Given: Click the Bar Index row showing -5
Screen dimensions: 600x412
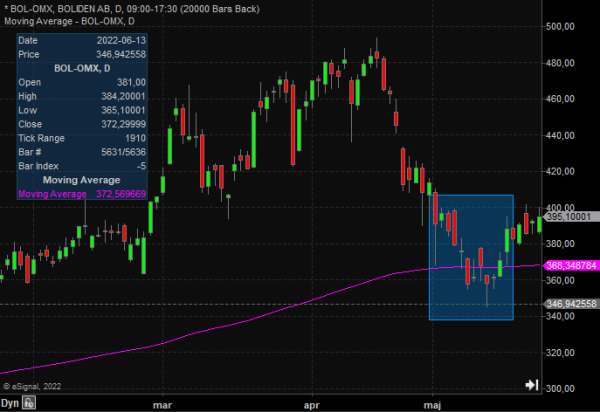Looking at the screenshot, I should pos(82,166).
